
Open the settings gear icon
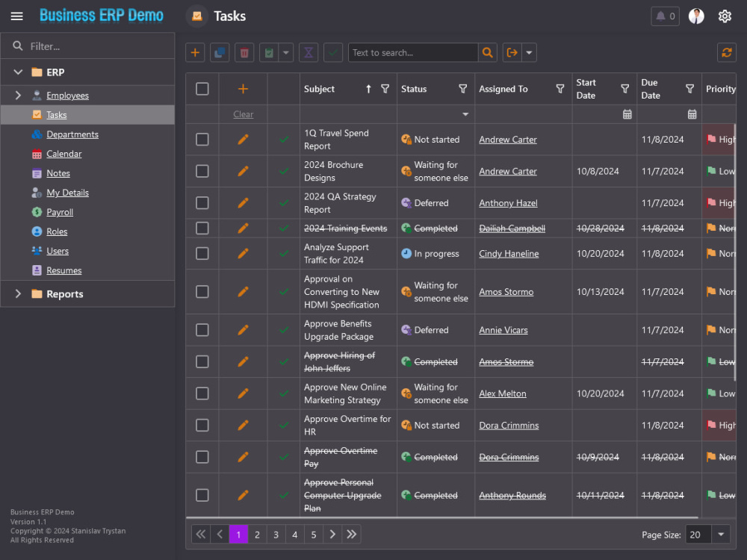point(725,16)
